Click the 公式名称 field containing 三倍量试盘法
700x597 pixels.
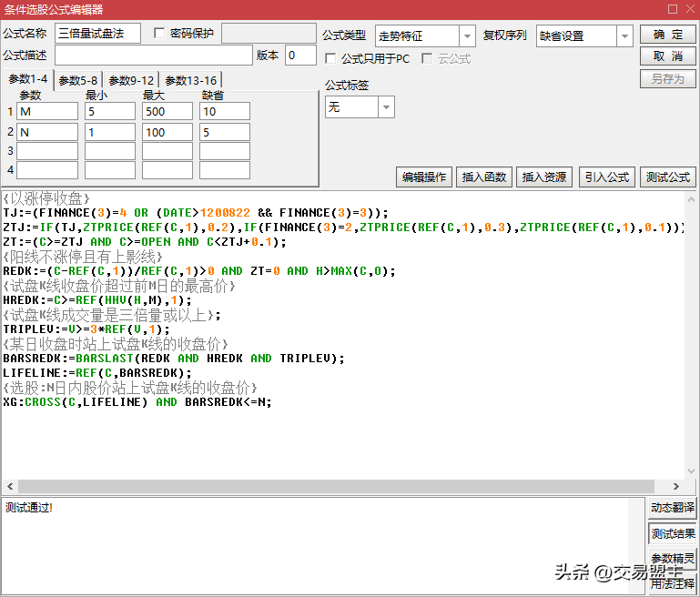97,34
